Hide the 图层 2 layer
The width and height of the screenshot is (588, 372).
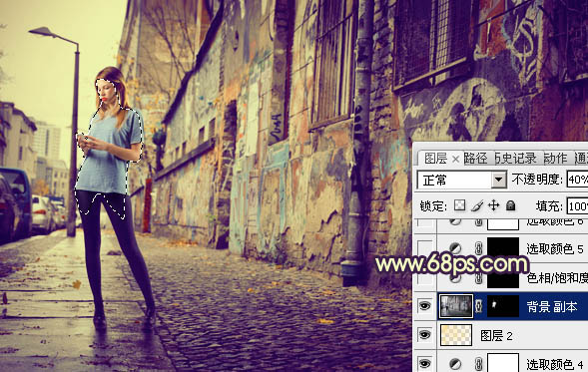pyautogui.click(x=425, y=334)
